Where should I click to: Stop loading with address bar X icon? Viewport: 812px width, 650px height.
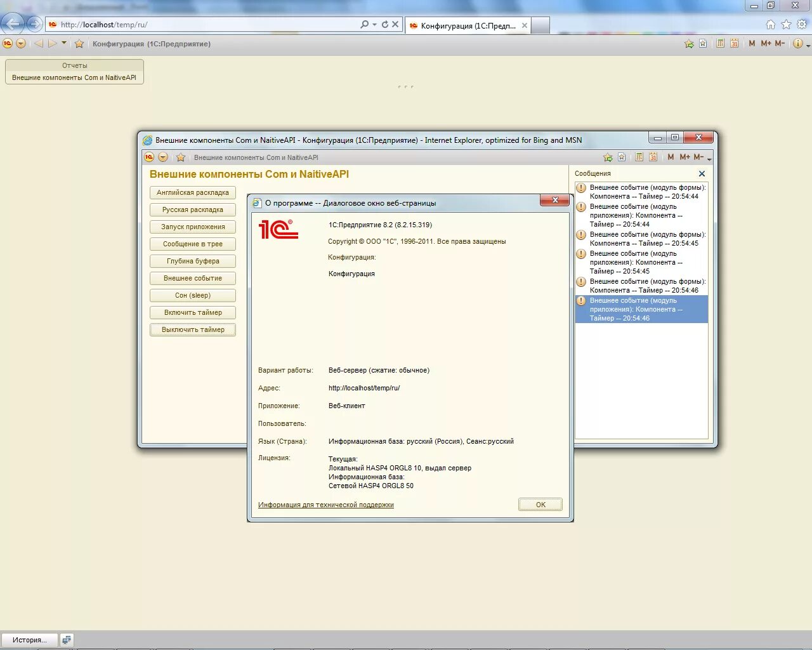[395, 24]
